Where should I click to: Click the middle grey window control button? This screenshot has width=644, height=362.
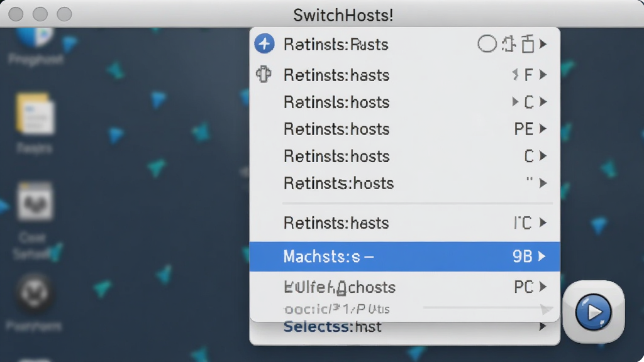click(x=40, y=14)
